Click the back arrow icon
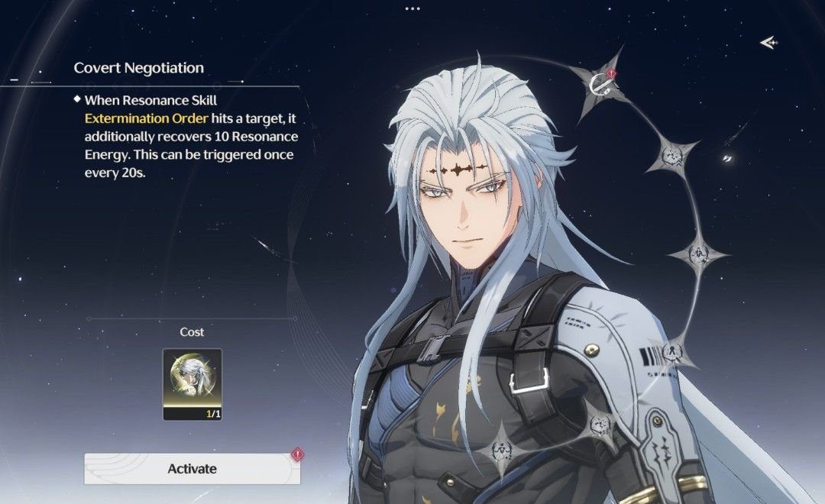The image size is (825, 504). tap(768, 43)
